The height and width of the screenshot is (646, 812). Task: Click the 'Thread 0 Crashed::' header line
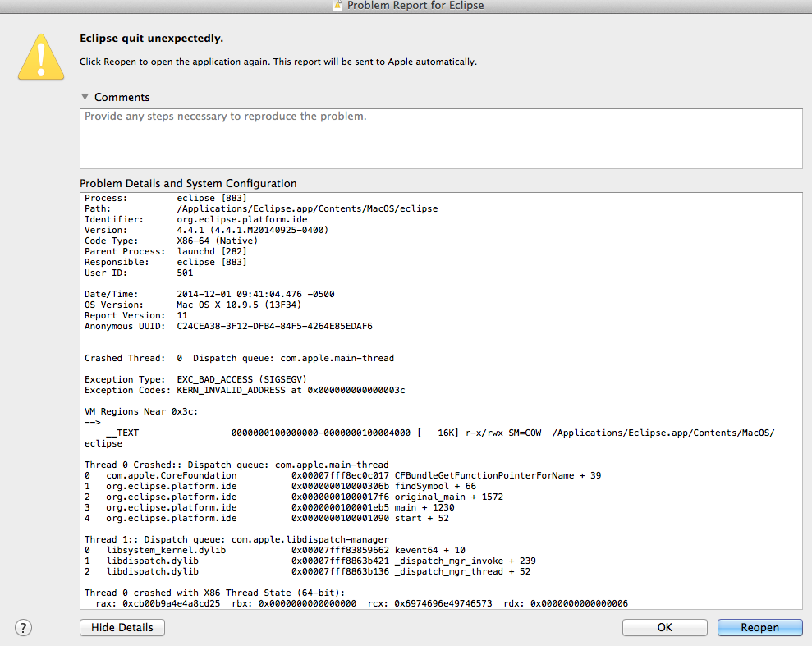(236, 465)
